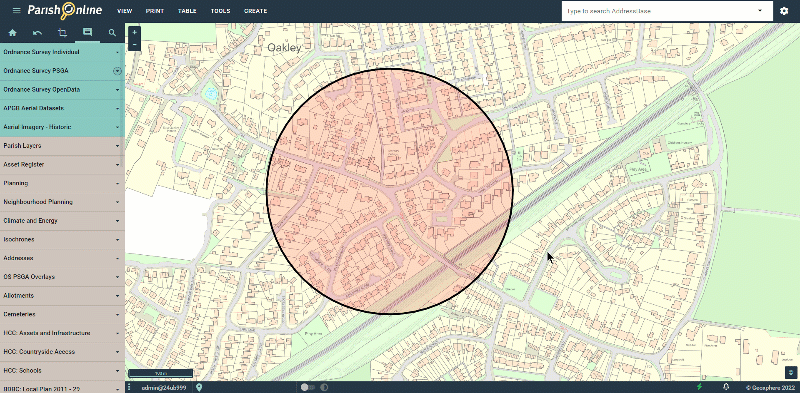This screenshot has width=800, height=393.
Task: Toggle the half-circle contrast control
Action: click(324, 387)
